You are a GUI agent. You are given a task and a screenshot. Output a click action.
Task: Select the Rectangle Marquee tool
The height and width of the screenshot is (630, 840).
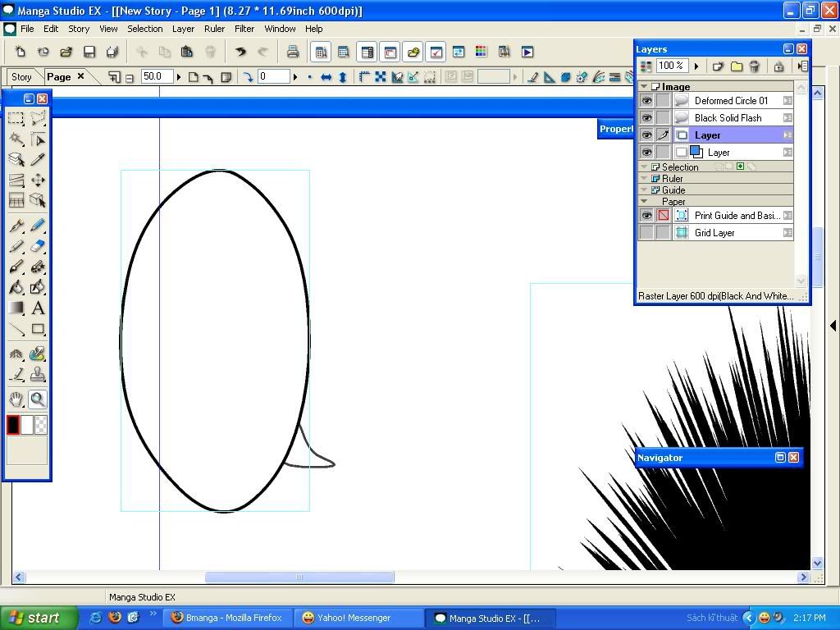(16, 118)
